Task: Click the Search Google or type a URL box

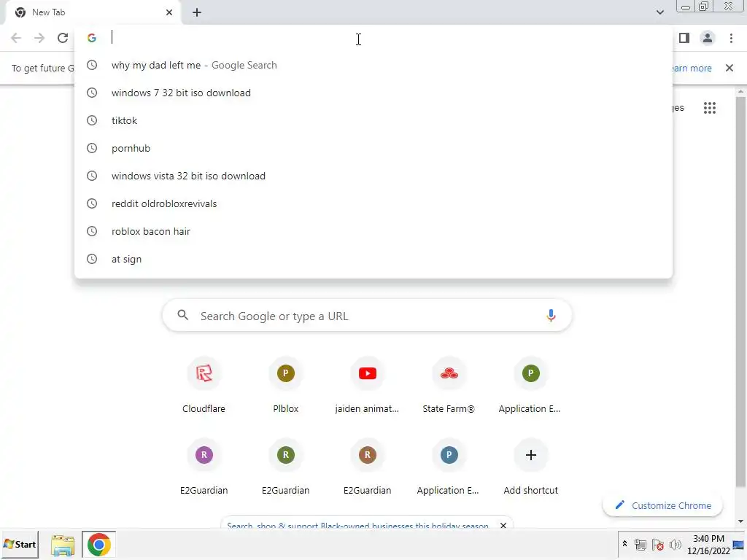Action: click(x=367, y=316)
